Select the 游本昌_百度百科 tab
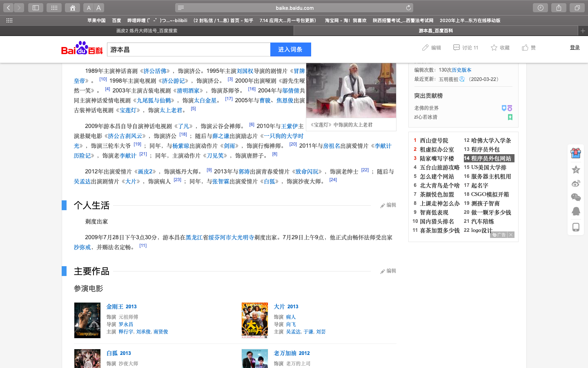The height and width of the screenshot is (368, 588). pyautogui.click(x=436, y=31)
